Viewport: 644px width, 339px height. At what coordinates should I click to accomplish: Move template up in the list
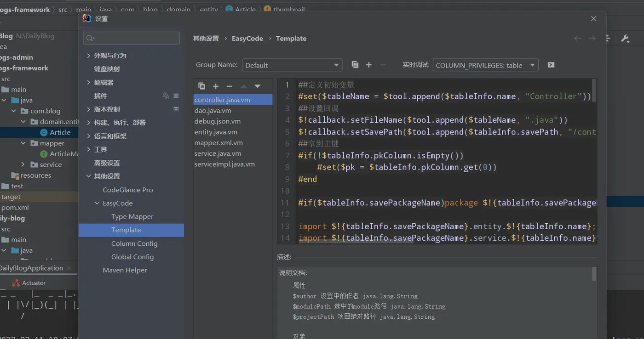pos(244,86)
